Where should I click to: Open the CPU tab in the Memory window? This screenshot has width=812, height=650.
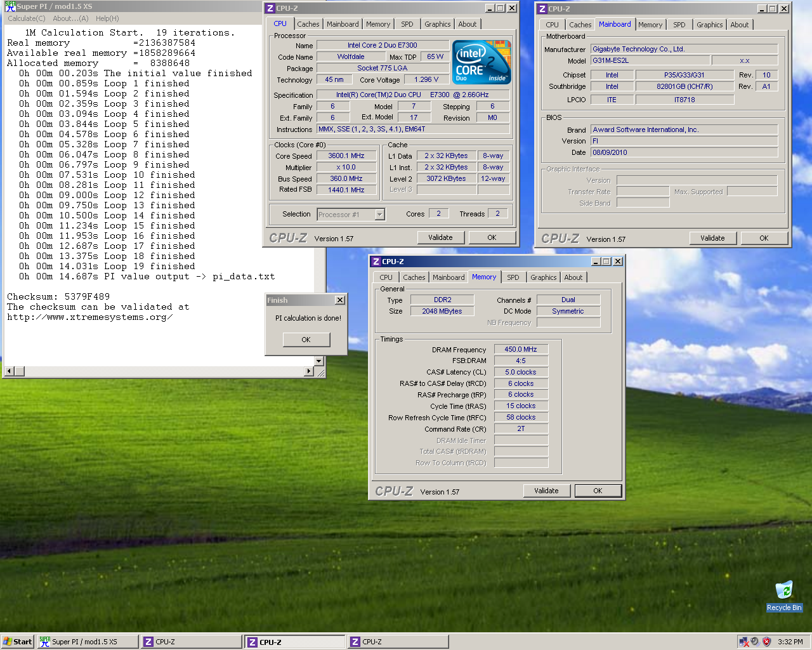[386, 277]
